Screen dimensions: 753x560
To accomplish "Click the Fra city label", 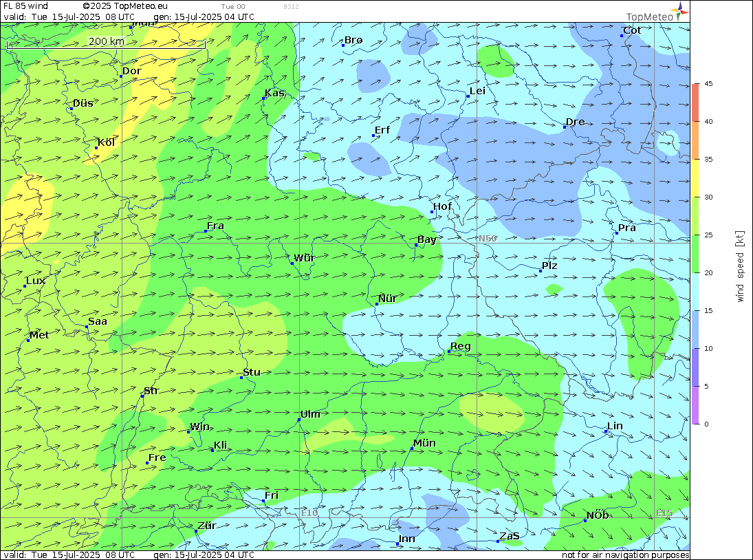I will point(216,226).
